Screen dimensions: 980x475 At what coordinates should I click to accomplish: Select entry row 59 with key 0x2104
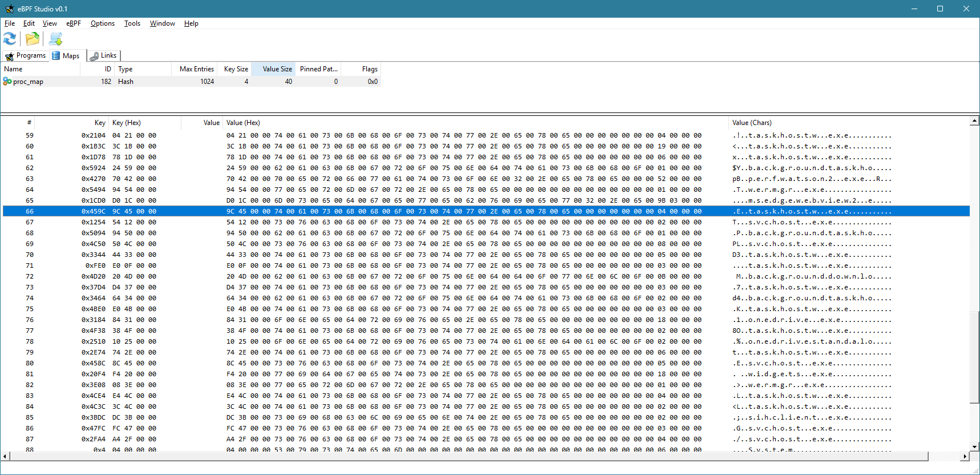coord(342,135)
